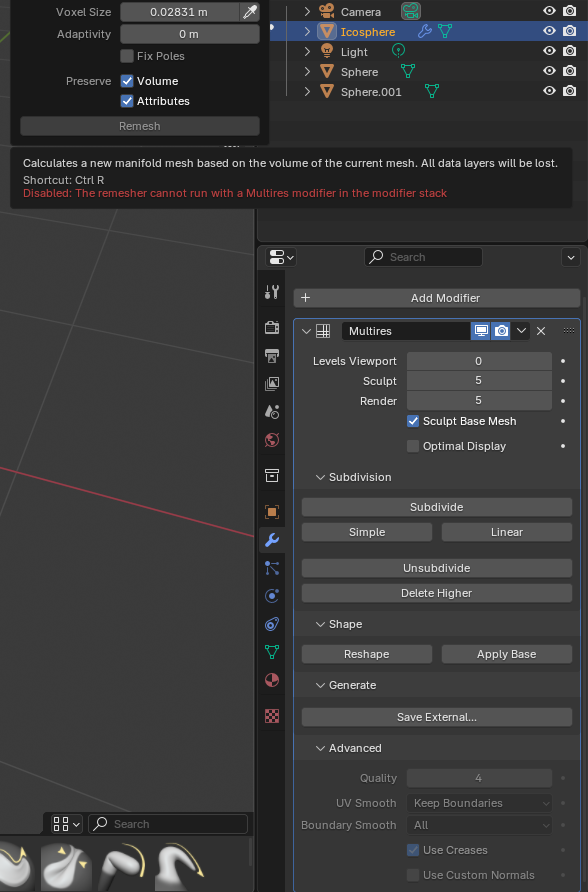Expand the Camera outliner row
The height and width of the screenshot is (892, 588).
pos(307,11)
